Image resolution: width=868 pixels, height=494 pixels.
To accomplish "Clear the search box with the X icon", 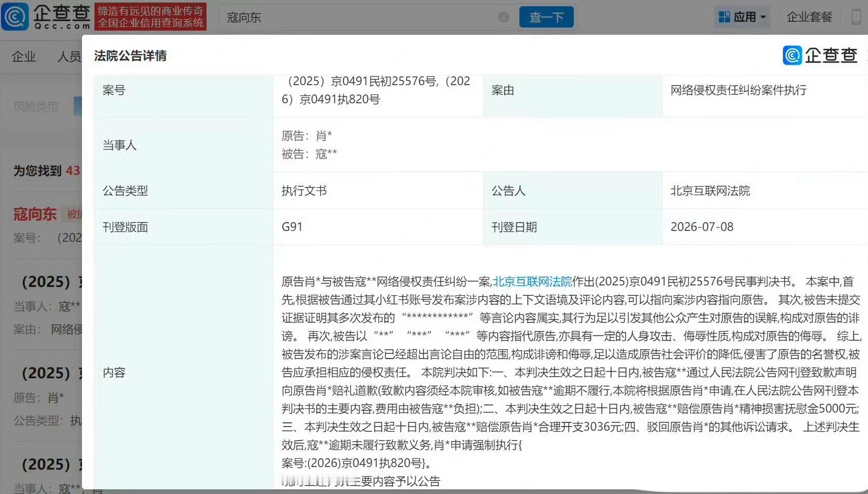I will [x=503, y=17].
